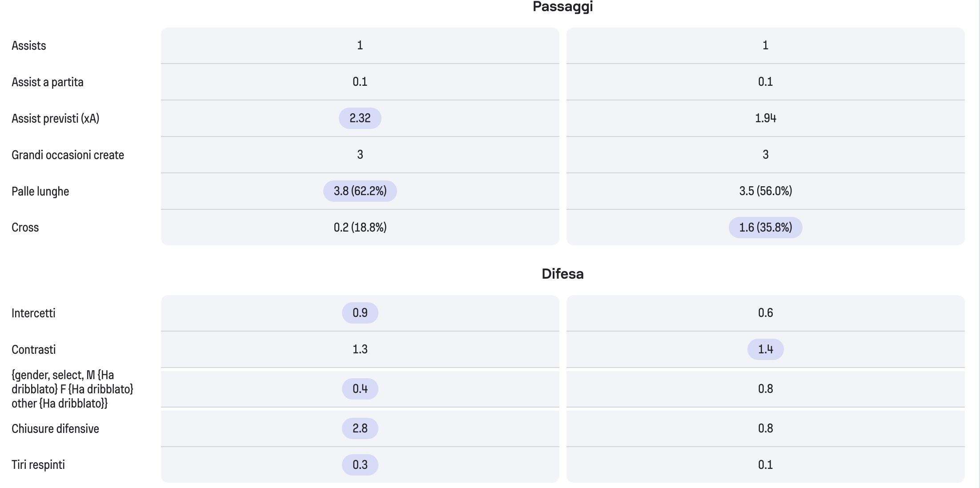The width and height of the screenshot is (980, 488).
Task: Select the highlighted 0.9 Intercetti value
Action: (360, 313)
